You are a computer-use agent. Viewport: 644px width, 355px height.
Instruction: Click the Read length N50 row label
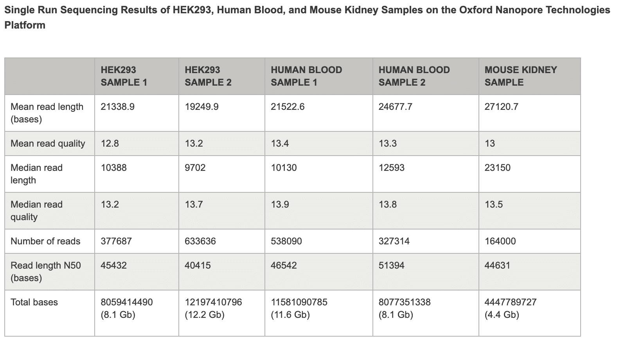pyautogui.click(x=45, y=272)
